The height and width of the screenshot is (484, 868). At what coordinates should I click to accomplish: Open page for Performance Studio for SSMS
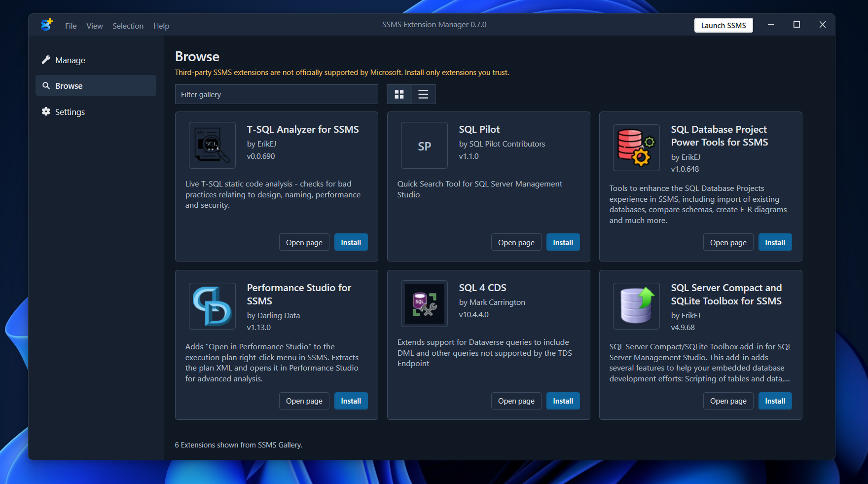coord(304,401)
